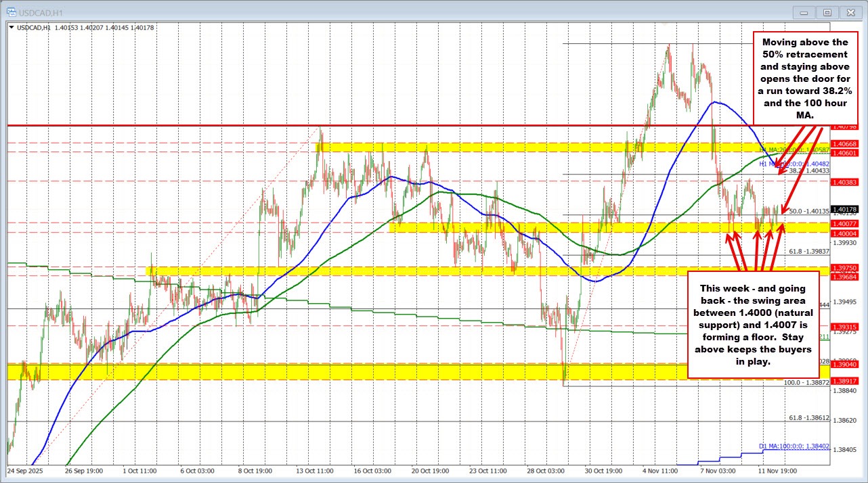Select the annotation about the 50% retracement
This screenshot has width=868, height=483.
pyautogui.click(x=805, y=79)
